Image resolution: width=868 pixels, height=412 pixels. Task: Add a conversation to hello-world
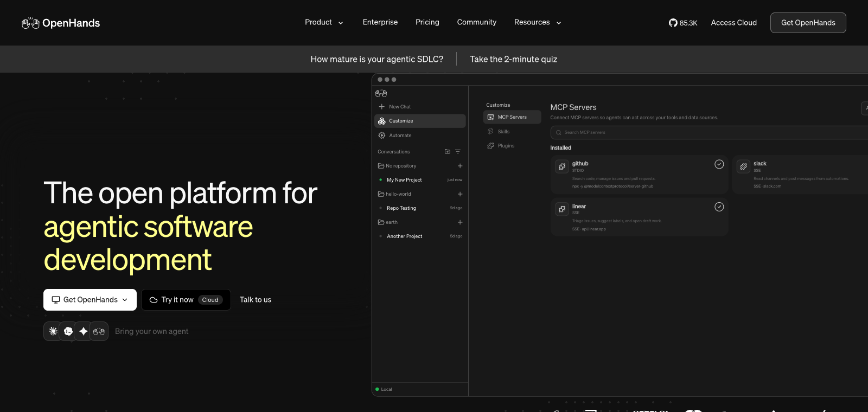pos(460,194)
